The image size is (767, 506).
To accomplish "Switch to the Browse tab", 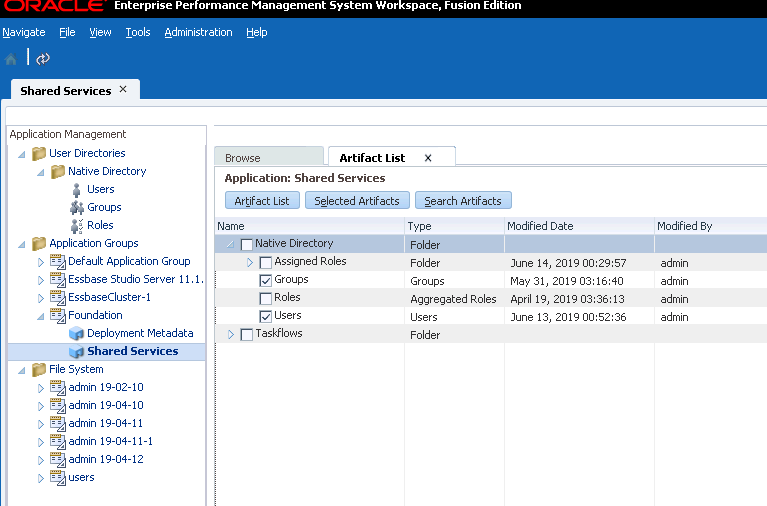I will click(x=243, y=158).
